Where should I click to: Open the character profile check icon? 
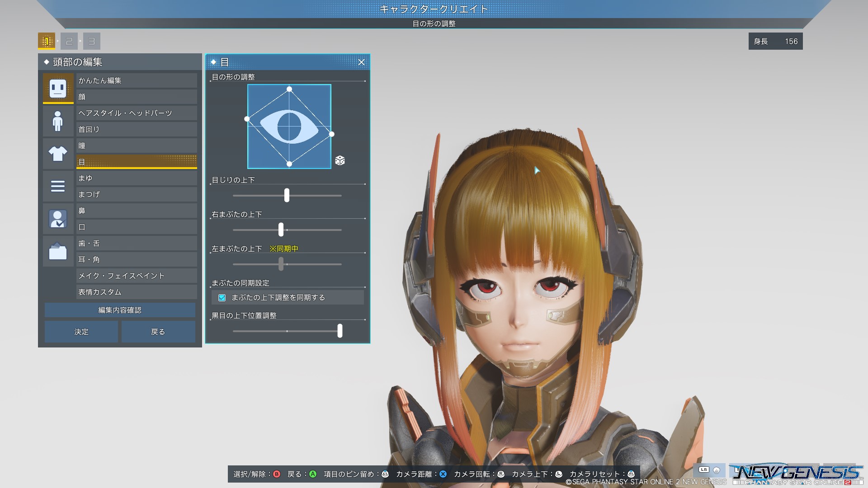58,219
